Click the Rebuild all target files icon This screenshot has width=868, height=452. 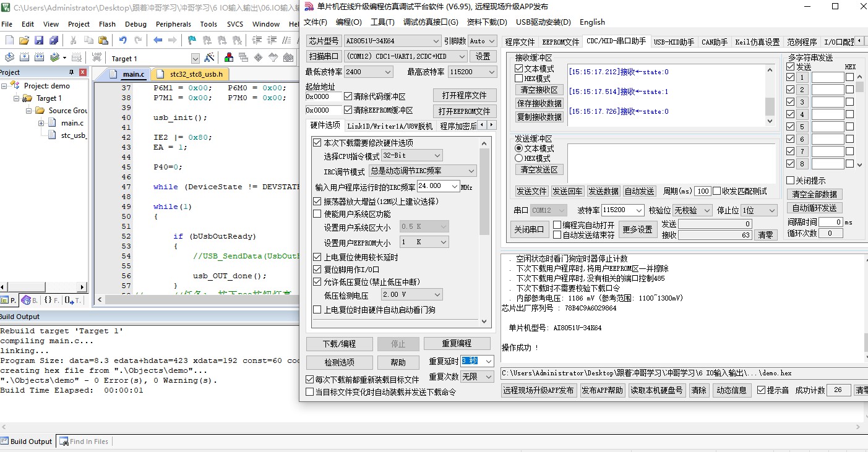39,58
